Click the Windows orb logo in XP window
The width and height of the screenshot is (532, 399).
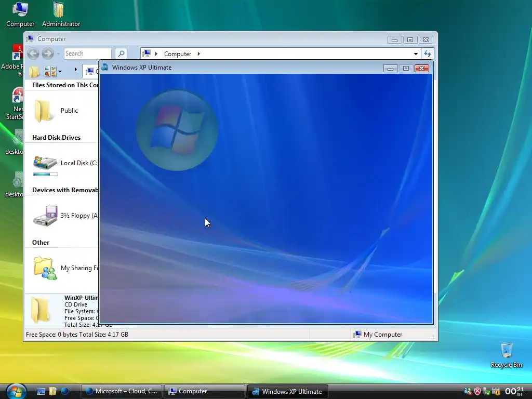click(177, 130)
